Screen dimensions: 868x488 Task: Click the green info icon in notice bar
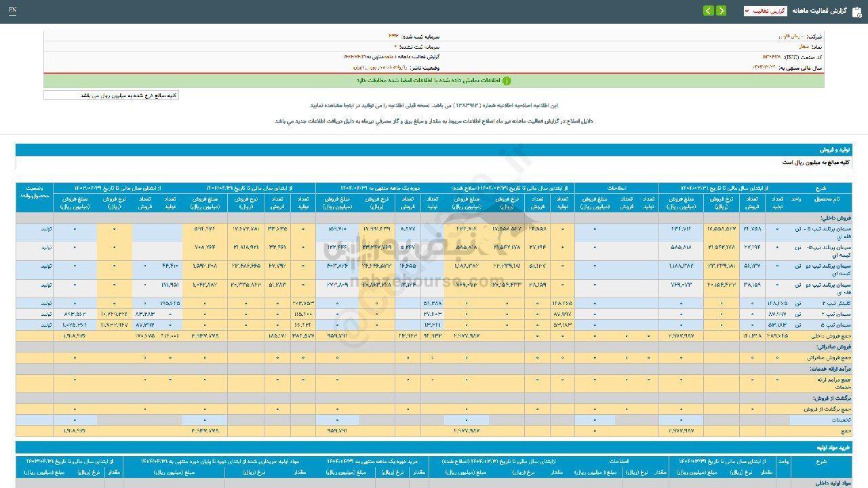click(507, 81)
